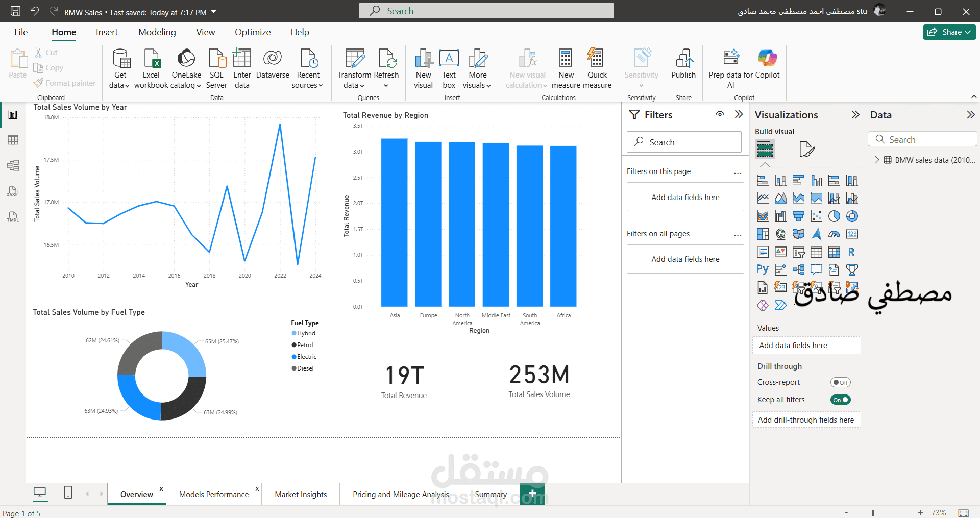The height and width of the screenshot is (518, 980).
Task: Switch to desktop layout
Action: [39, 492]
